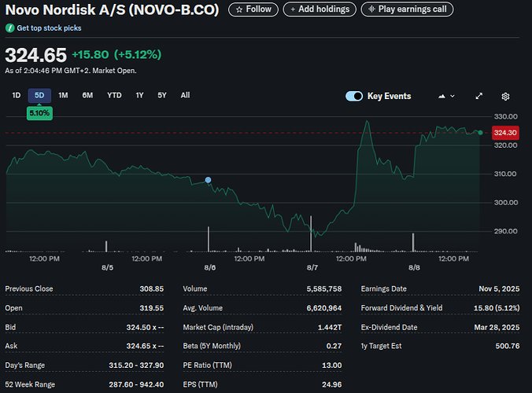Select the 1D chart range
This screenshot has width=532, height=393.
17,95
